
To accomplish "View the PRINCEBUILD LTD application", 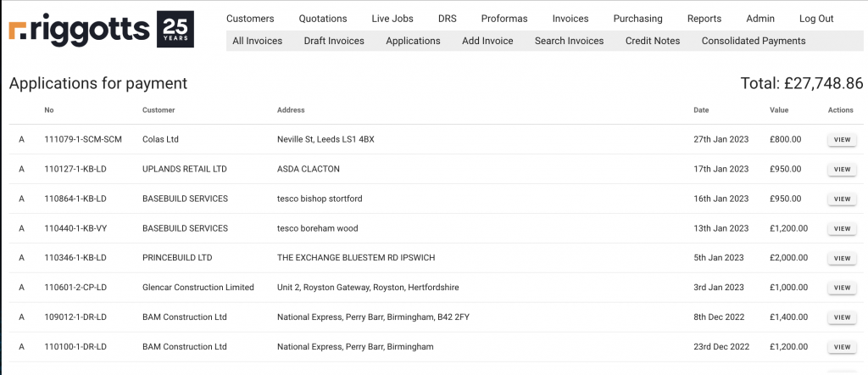I will coord(842,258).
